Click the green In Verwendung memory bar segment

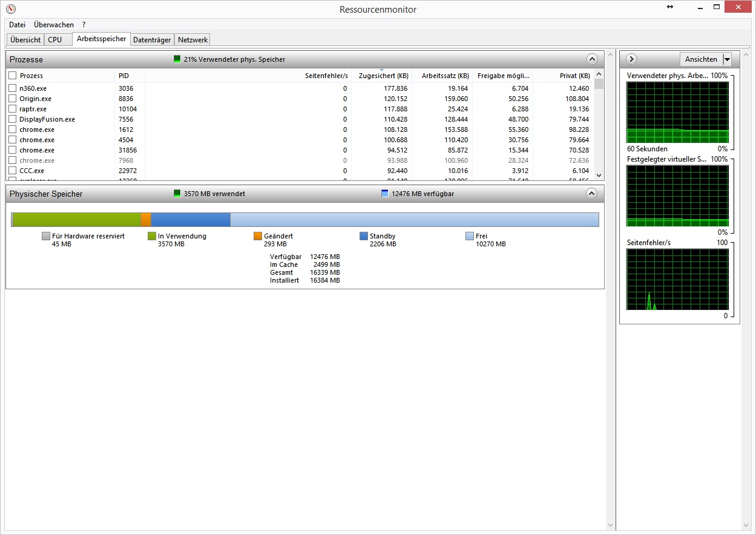77,220
